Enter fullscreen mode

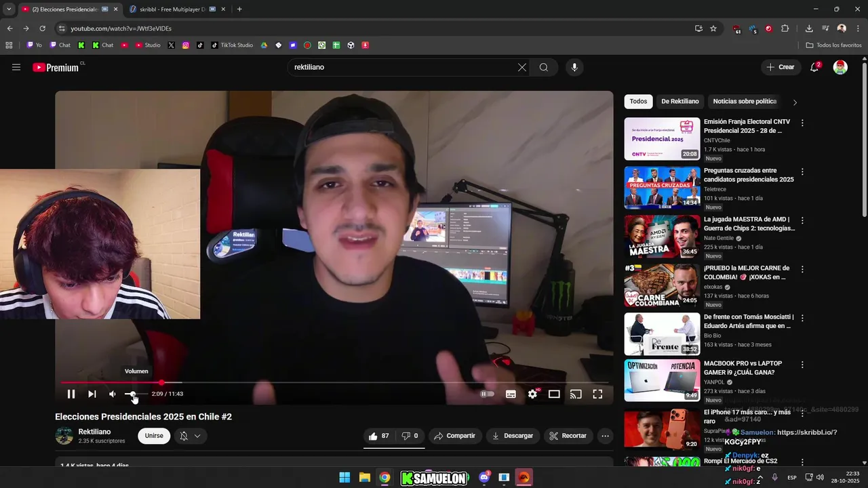point(597,394)
